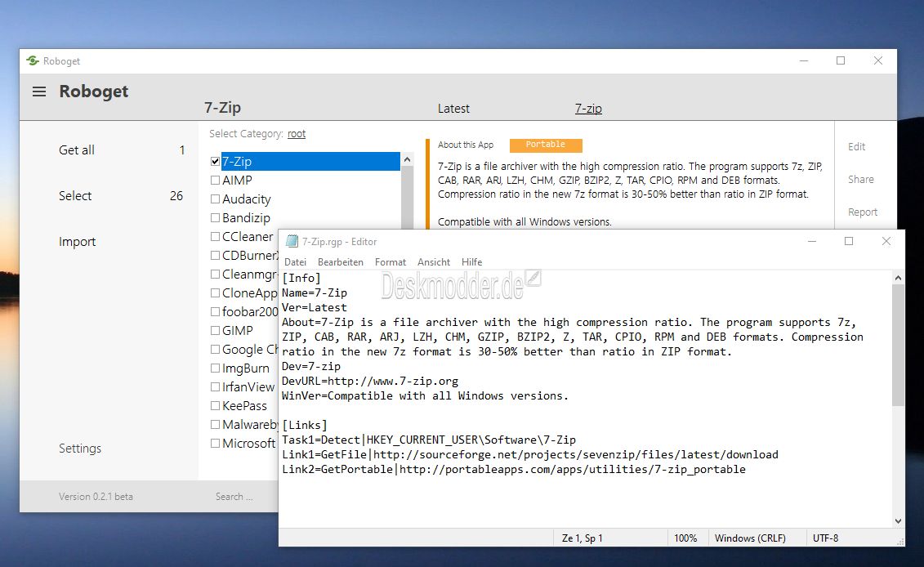Open the Roboget hamburger menu
Image resolution: width=924 pixels, height=567 pixels.
pyautogui.click(x=39, y=92)
